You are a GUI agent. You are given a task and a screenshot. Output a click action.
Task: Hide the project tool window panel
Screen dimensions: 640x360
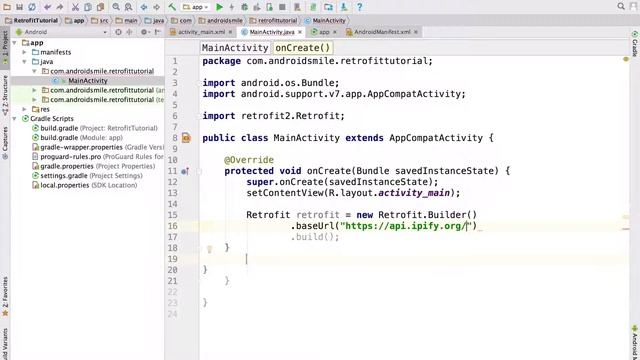158,32
